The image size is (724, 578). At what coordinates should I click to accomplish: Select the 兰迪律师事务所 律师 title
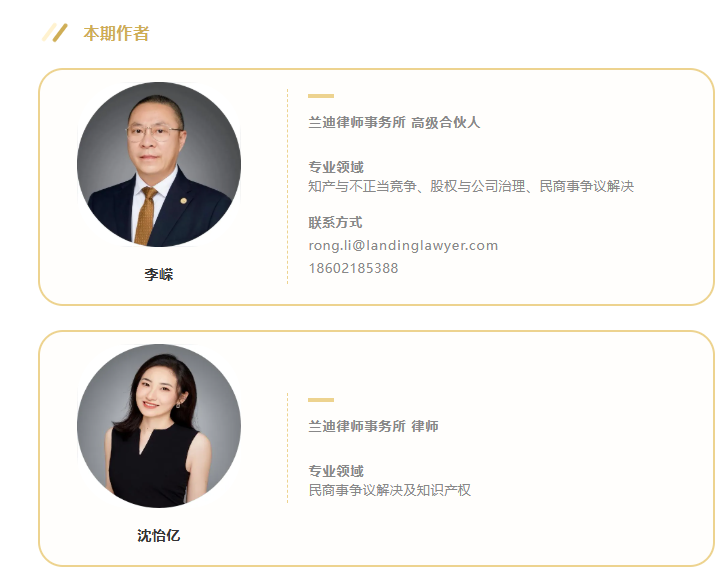(x=373, y=426)
